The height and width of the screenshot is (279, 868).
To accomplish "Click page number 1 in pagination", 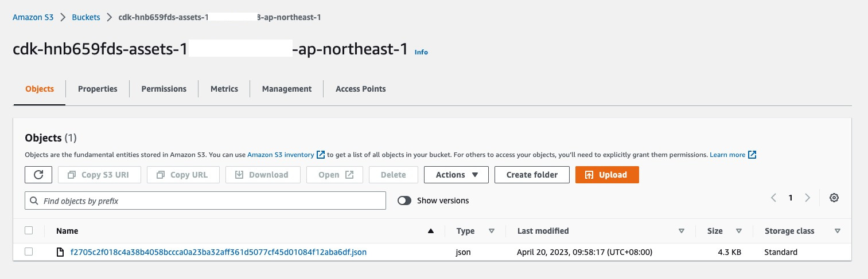I will tap(791, 198).
